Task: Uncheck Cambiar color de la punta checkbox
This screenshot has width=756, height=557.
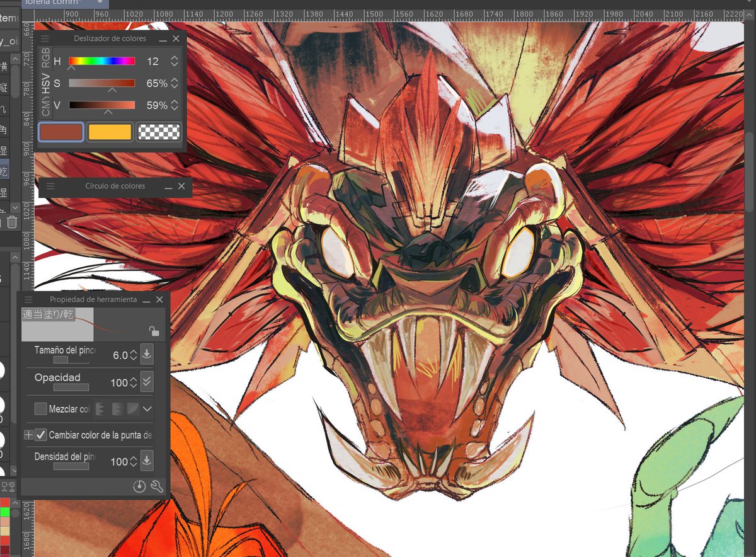Action: tap(40, 435)
